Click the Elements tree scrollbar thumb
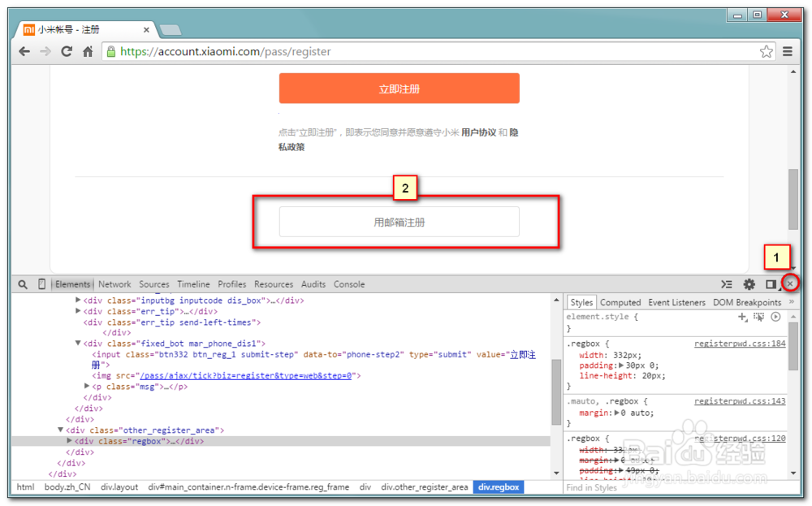Screen dimensions: 812x506 (556, 392)
